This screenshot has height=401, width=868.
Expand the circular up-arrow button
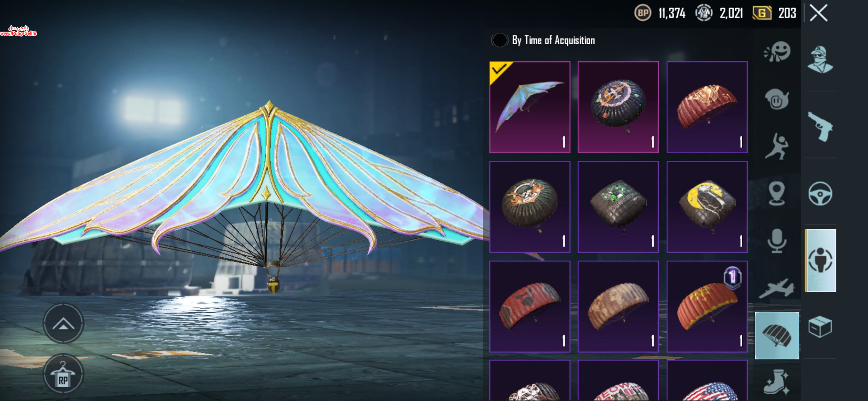click(63, 324)
